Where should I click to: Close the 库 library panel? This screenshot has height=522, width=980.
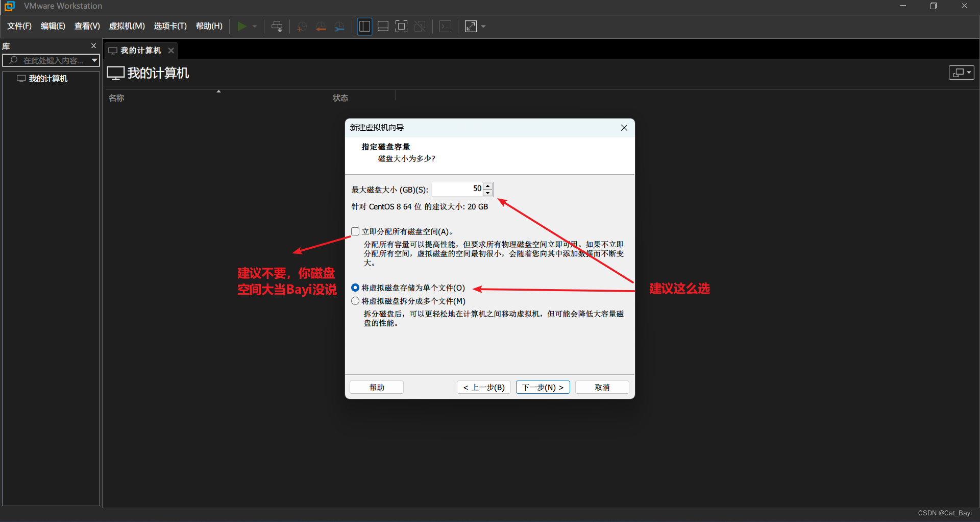[x=93, y=46]
